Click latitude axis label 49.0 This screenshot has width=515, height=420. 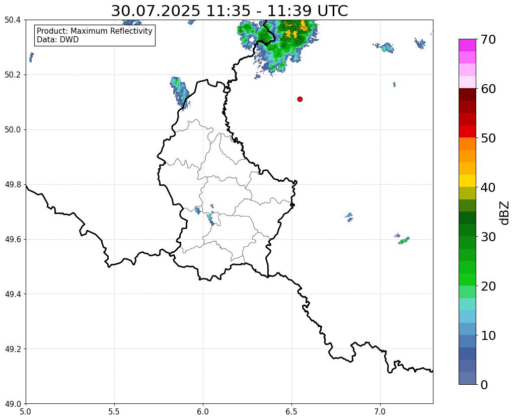(13, 404)
